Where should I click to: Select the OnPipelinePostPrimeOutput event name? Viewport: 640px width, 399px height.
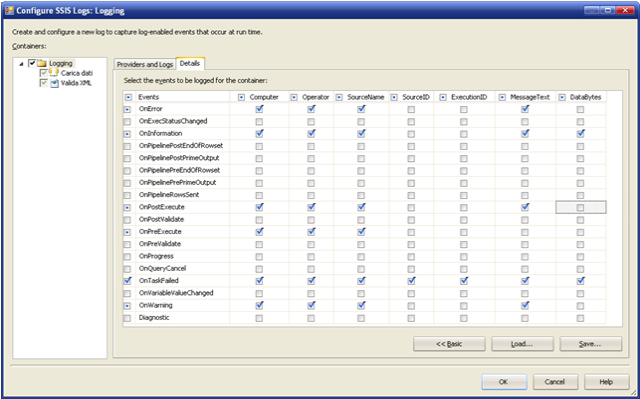[x=179, y=158]
